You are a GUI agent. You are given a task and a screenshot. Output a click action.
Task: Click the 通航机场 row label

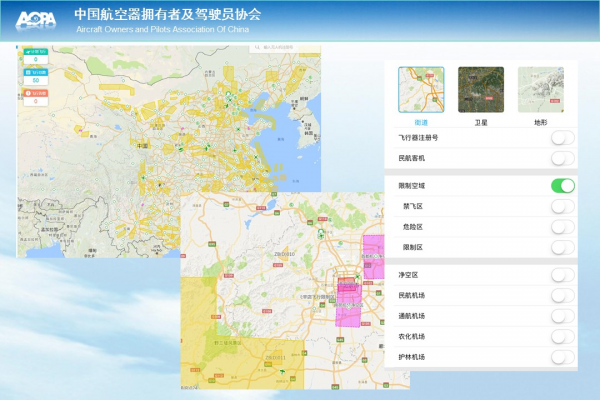[411, 316]
